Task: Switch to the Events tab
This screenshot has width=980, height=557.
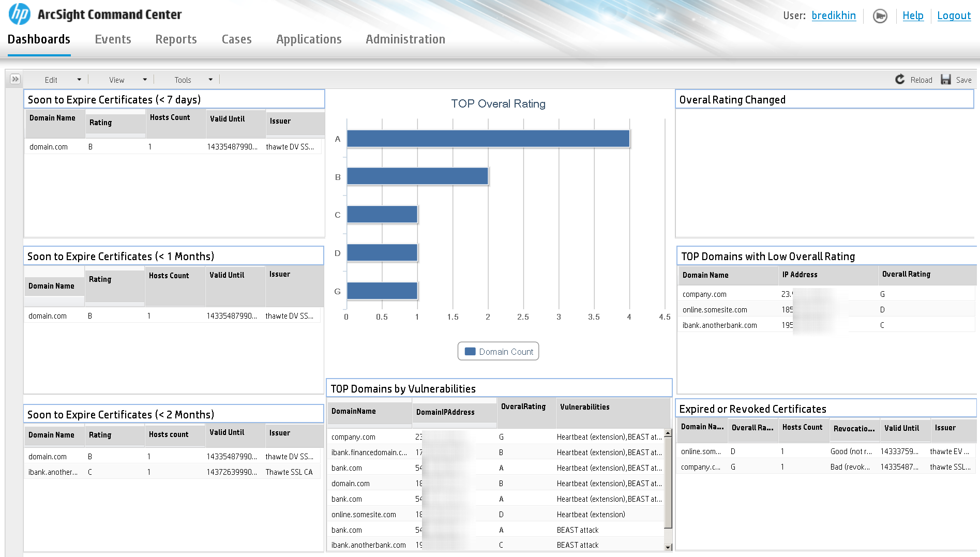Action: pos(113,39)
